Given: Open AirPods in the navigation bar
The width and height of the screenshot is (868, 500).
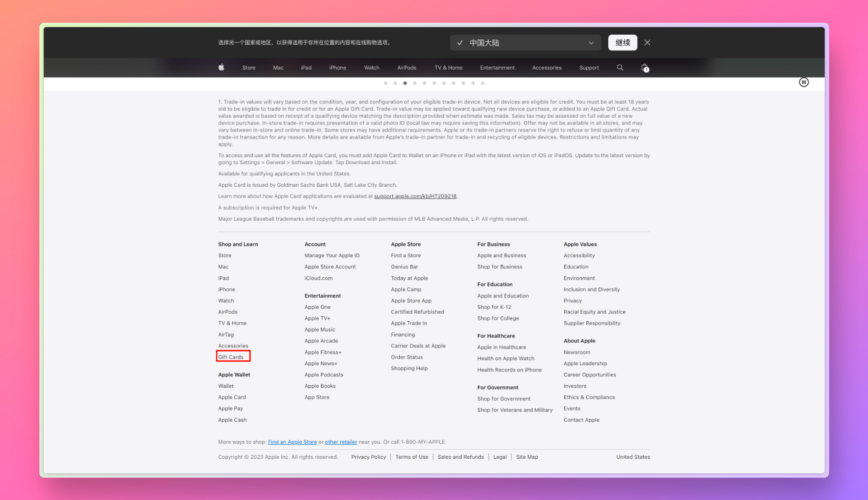Looking at the screenshot, I should pyautogui.click(x=407, y=68).
